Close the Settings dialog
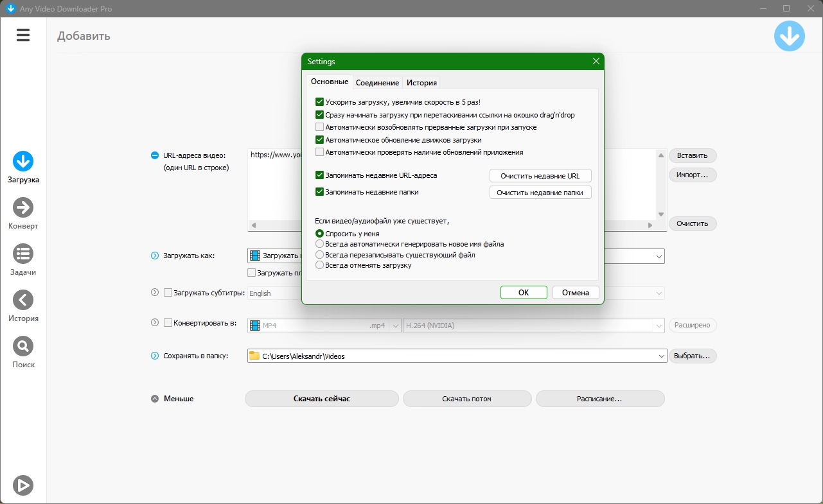 click(596, 62)
